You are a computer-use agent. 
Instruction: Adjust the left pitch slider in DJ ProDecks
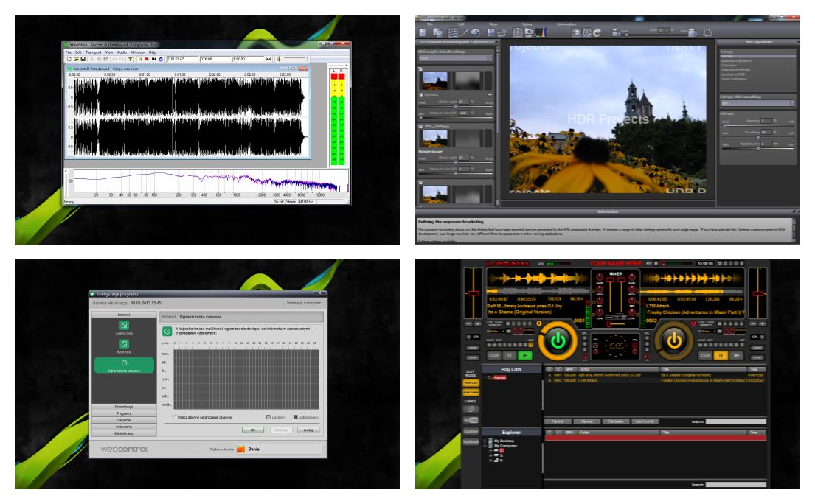(x=473, y=293)
